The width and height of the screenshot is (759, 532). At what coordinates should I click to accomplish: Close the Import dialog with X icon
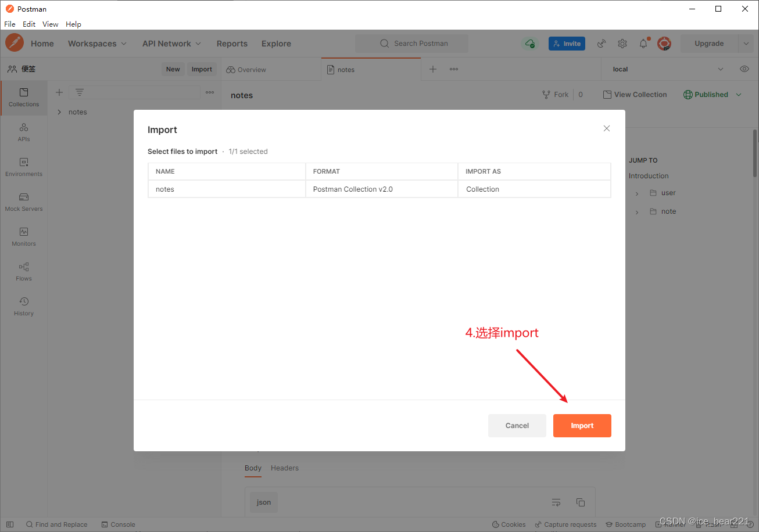(x=607, y=128)
